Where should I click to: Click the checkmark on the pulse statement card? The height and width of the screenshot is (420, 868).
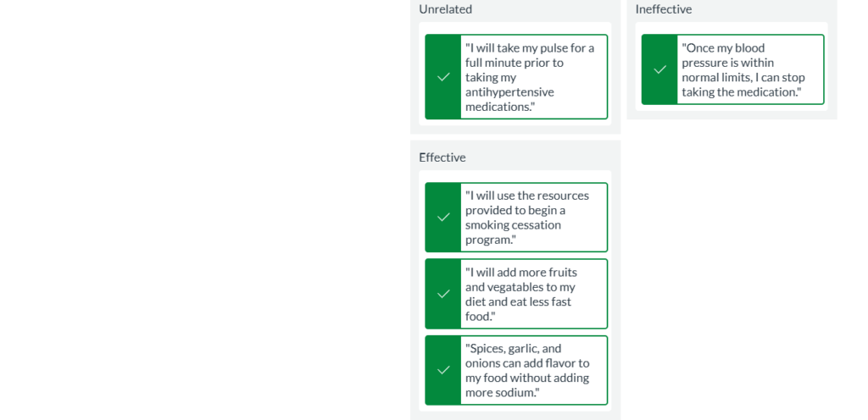pyautogui.click(x=442, y=77)
